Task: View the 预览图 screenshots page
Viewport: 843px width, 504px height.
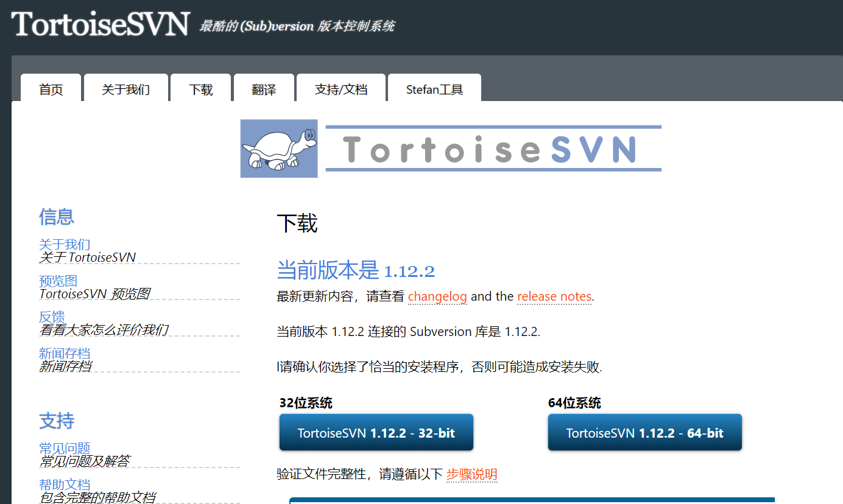Action: point(58,280)
